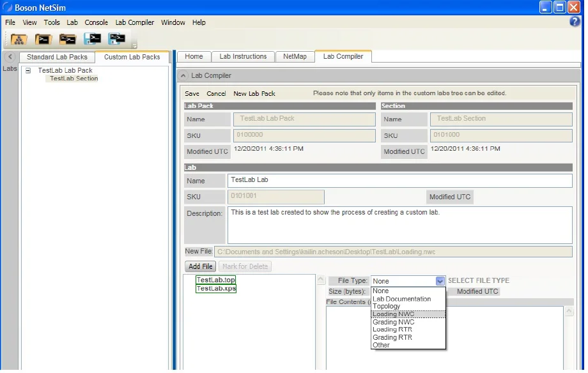The height and width of the screenshot is (373, 588).
Task: Collapse the TestLab Lab Pack tree node
Action: [x=28, y=70]
